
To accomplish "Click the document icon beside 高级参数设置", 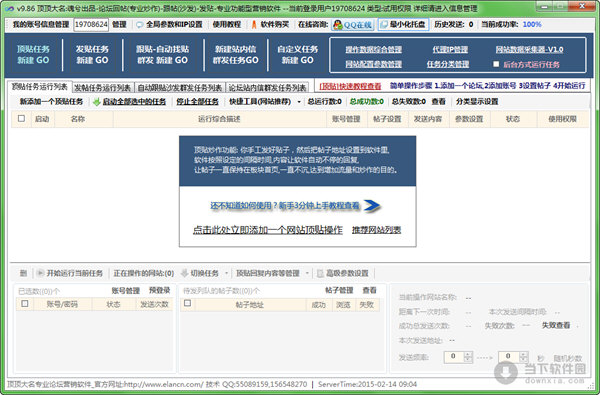I will [320, 273].
